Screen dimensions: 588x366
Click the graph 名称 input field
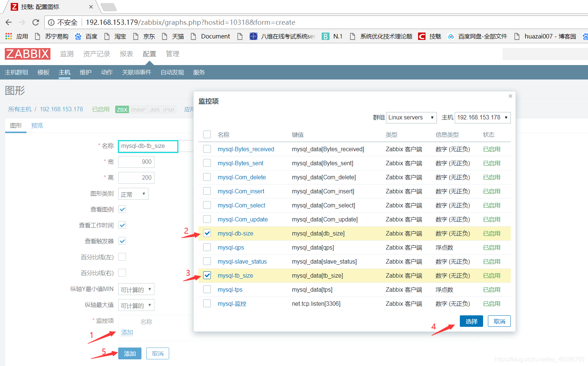point(148,146)
